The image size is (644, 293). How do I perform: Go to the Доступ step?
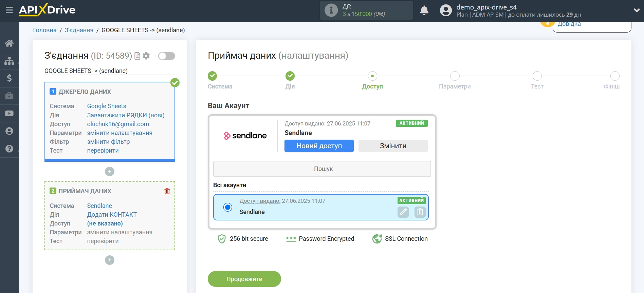point(372,76)
